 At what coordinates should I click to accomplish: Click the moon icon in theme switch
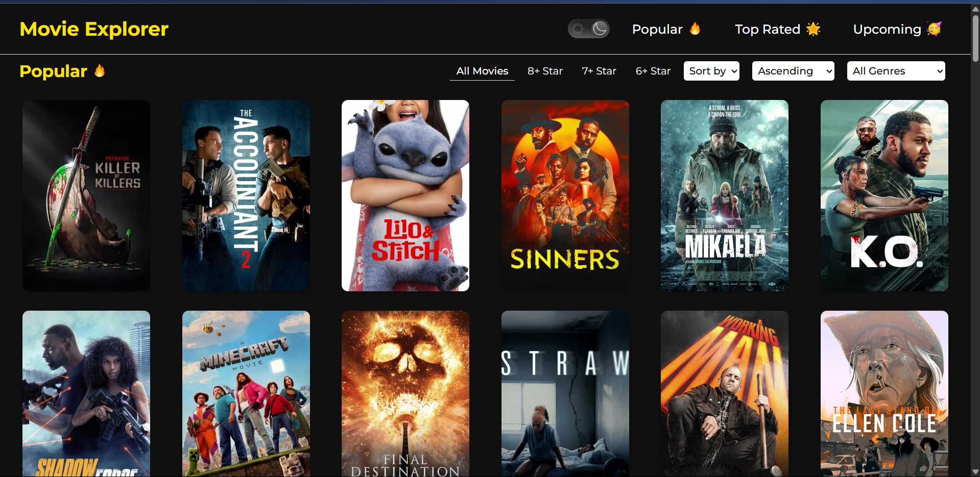pos(600,29)
